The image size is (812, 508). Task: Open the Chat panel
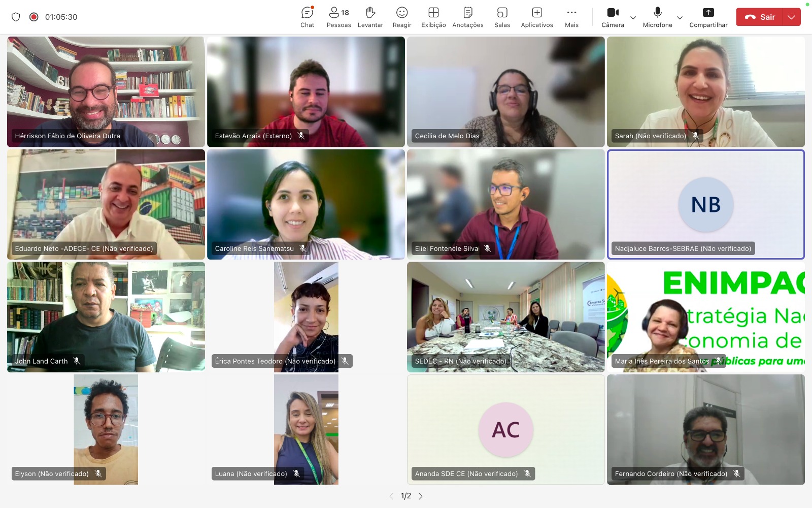pos(307,17)
